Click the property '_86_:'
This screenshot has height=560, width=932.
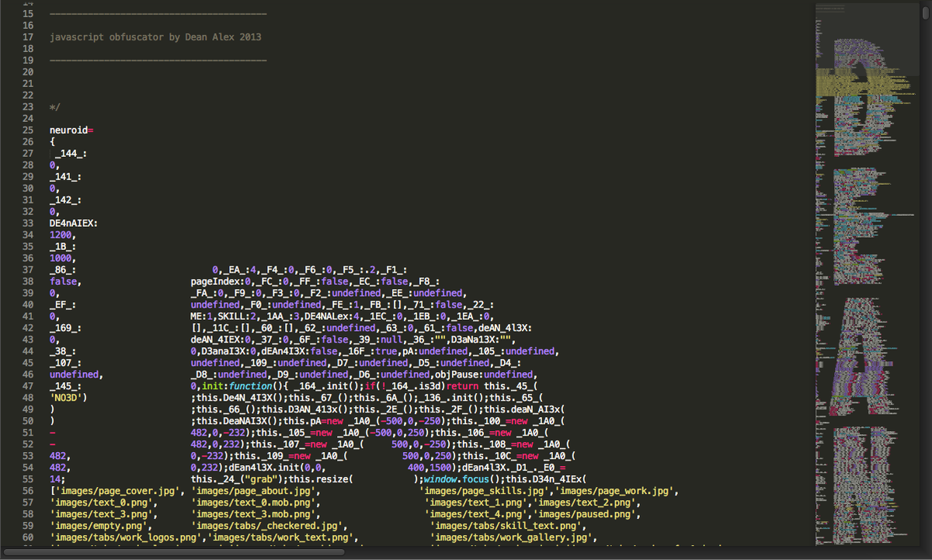(62, 270)
